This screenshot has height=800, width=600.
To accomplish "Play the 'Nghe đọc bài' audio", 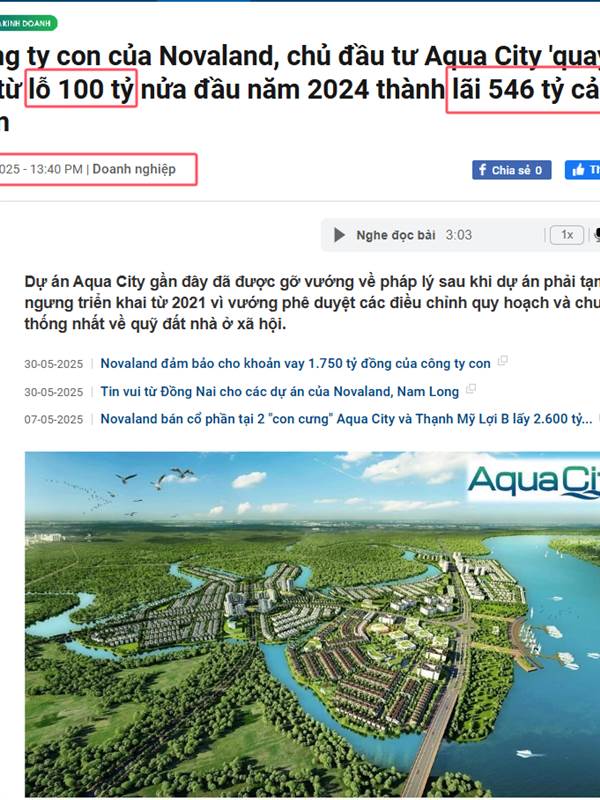I will (x=339, y=235).
